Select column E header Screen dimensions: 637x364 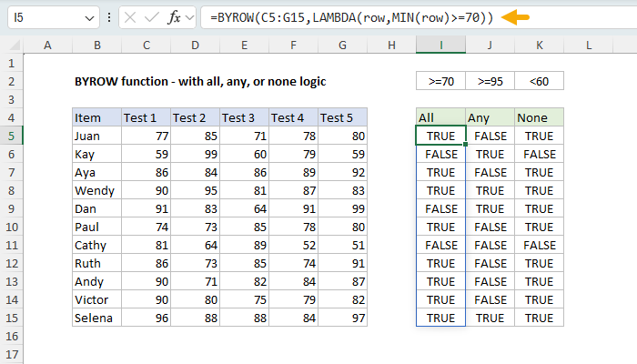pos(245,45)
